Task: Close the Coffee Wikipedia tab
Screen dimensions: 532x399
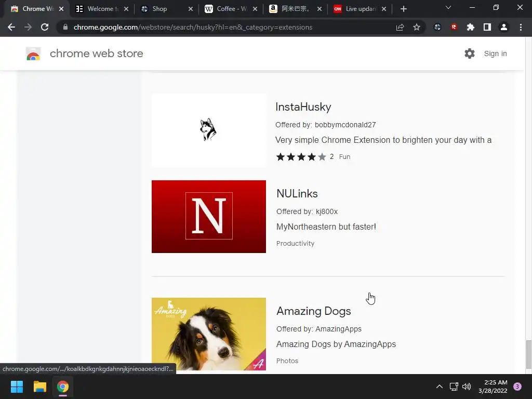Action: pos(255,9)
